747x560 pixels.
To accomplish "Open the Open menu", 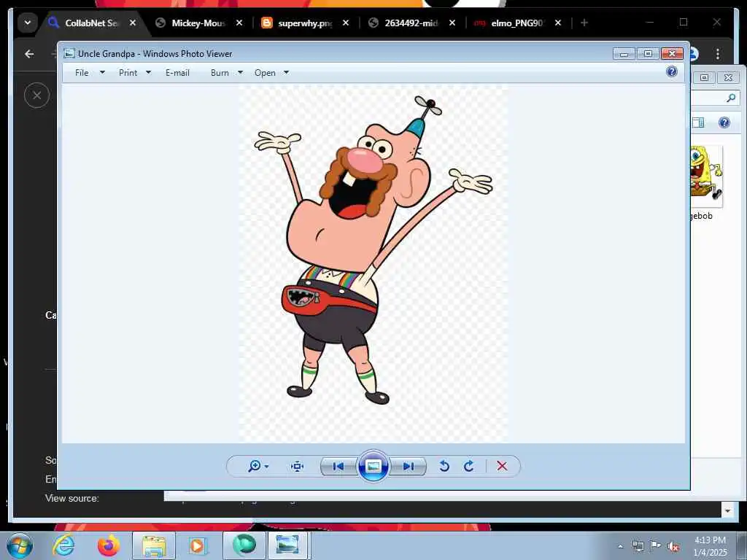I will pyautogui.click(x=265, y=73).
